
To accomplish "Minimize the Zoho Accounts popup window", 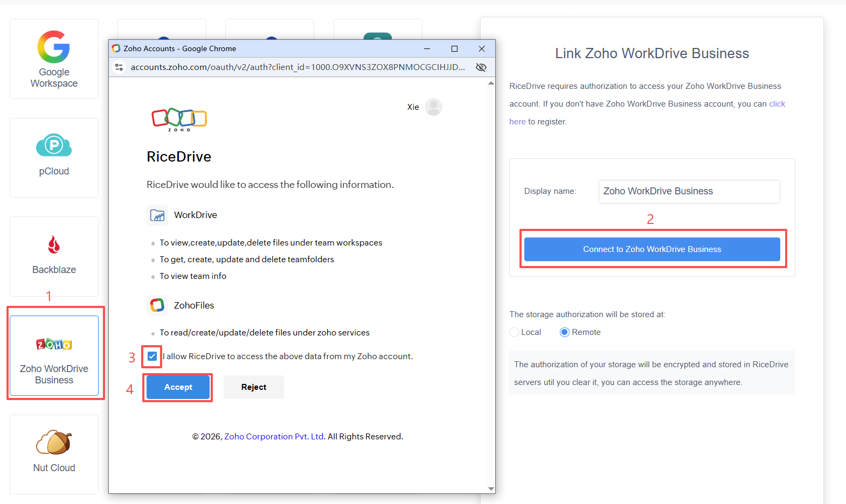I will (x=427, y=48).
